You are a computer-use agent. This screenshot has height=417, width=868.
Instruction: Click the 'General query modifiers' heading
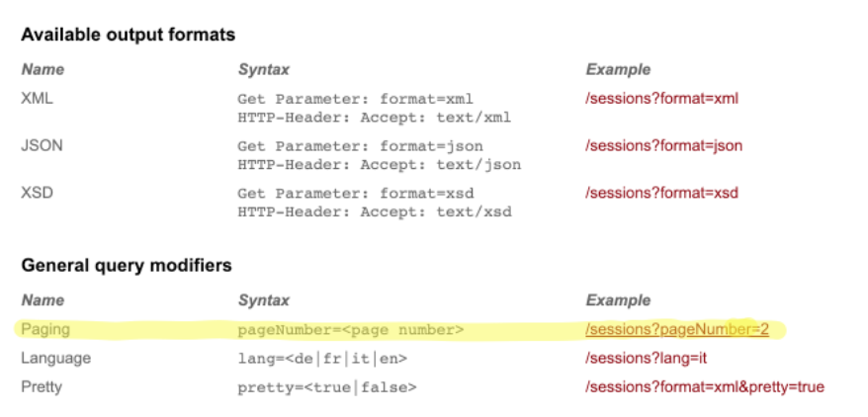pos(127,265)
